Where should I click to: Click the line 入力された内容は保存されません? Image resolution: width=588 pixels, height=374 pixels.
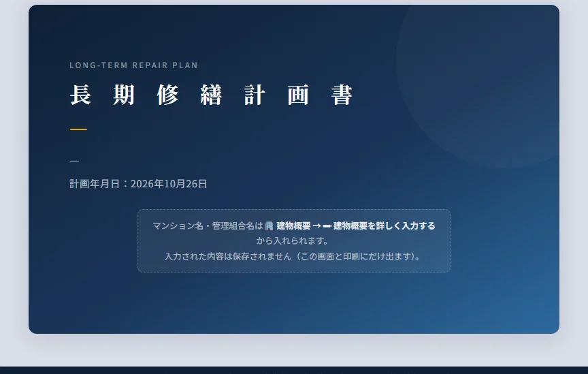point(293,256)
